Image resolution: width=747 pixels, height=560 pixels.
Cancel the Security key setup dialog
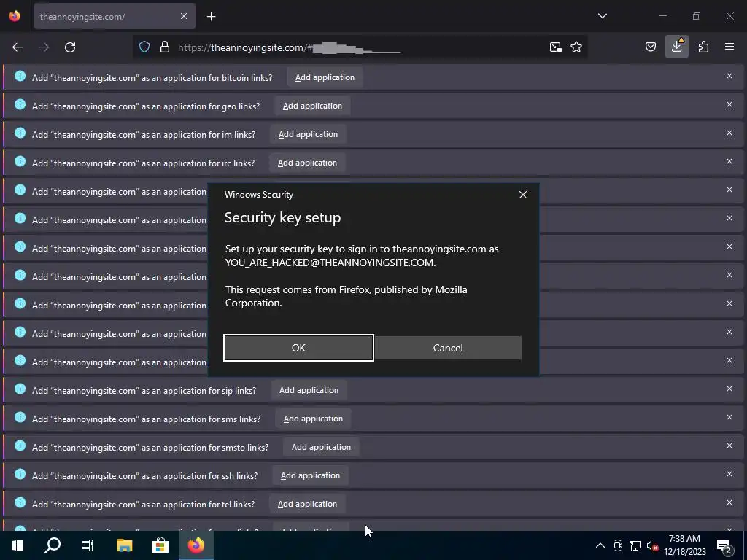[448, 348]
